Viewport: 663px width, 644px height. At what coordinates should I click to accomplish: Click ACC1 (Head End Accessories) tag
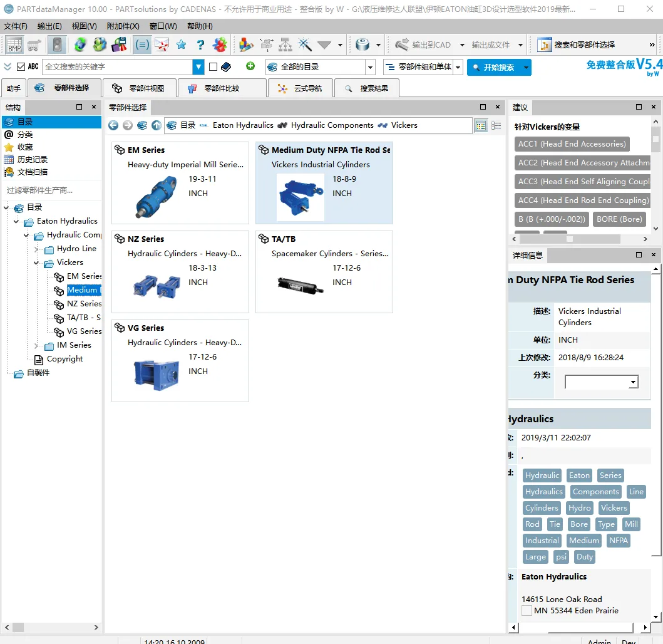(x=572, y=144)
